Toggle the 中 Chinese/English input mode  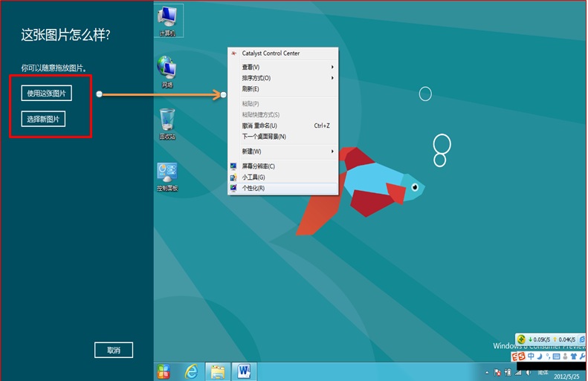pyautogui.click(x=531, y=356)
